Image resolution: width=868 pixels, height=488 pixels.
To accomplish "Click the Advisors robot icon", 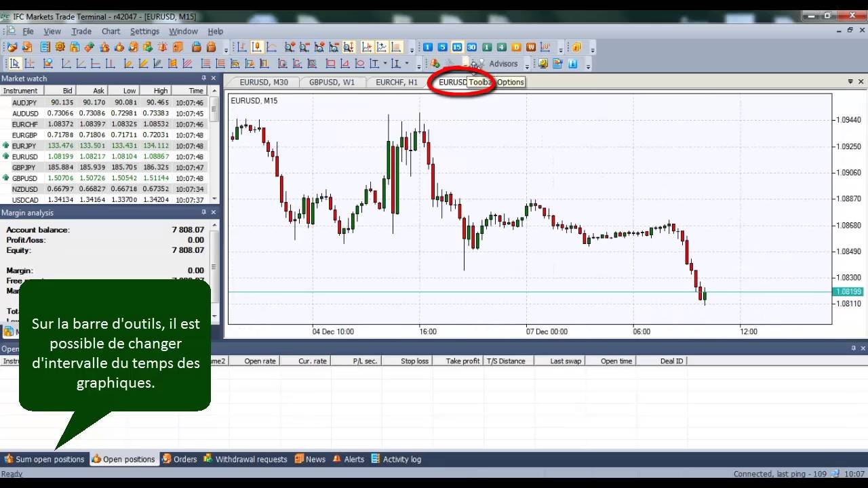I will 481,64.
